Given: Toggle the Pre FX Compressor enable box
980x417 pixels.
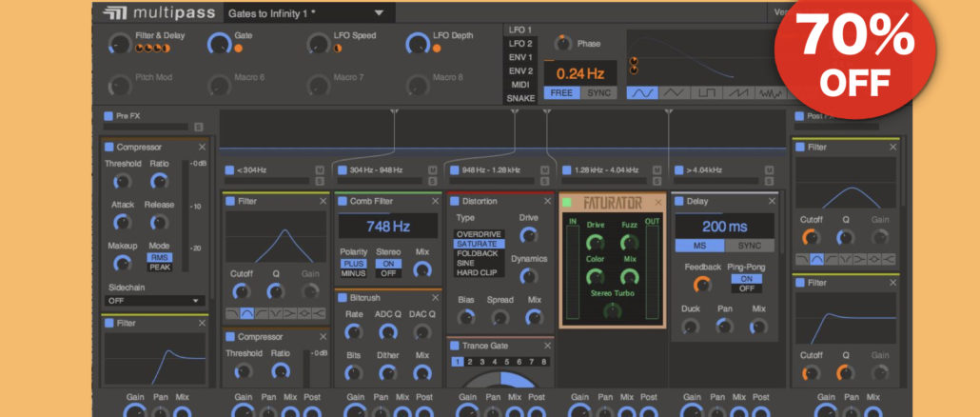Looking at the screenshot, I should (x=108, y=147).
